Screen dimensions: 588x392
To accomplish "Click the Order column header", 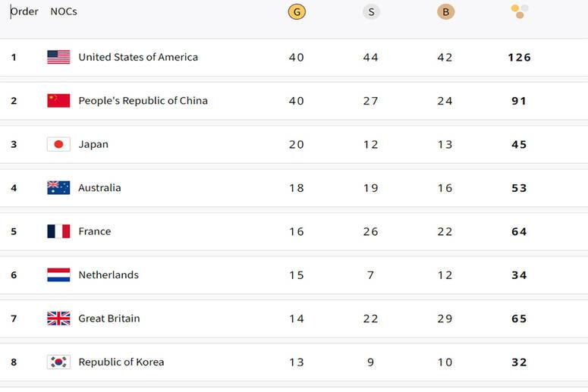I will (24, 11).
